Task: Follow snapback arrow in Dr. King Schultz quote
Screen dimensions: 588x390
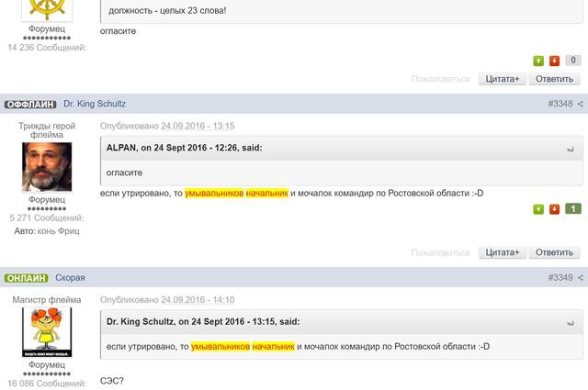Action: (571, 322)
